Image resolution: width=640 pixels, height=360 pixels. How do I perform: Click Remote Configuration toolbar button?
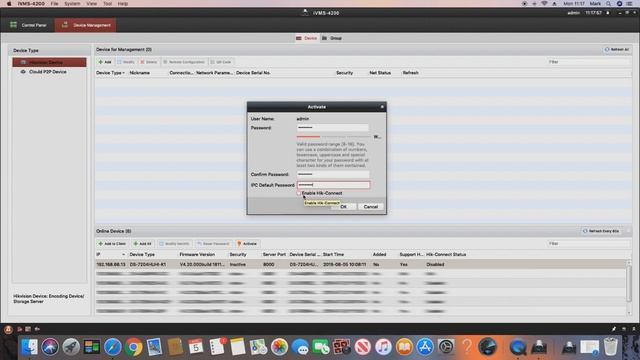point(184,62)
